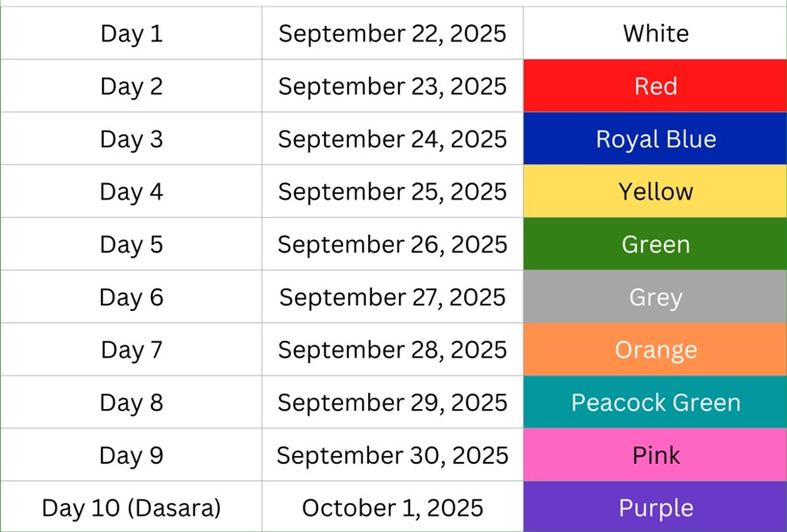The image size is (787, 532).
Task: Click the Day 10 (Dasara) cell
Action: coord(132,507)
